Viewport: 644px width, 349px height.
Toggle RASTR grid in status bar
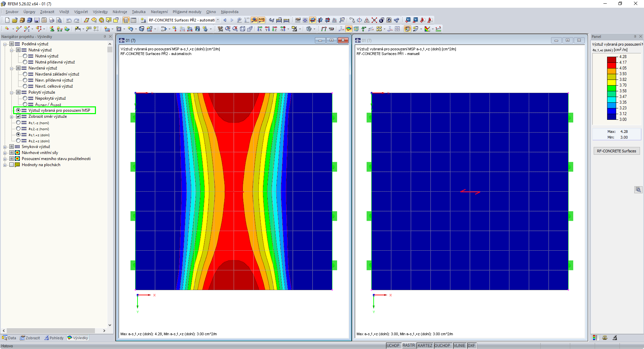409,346
